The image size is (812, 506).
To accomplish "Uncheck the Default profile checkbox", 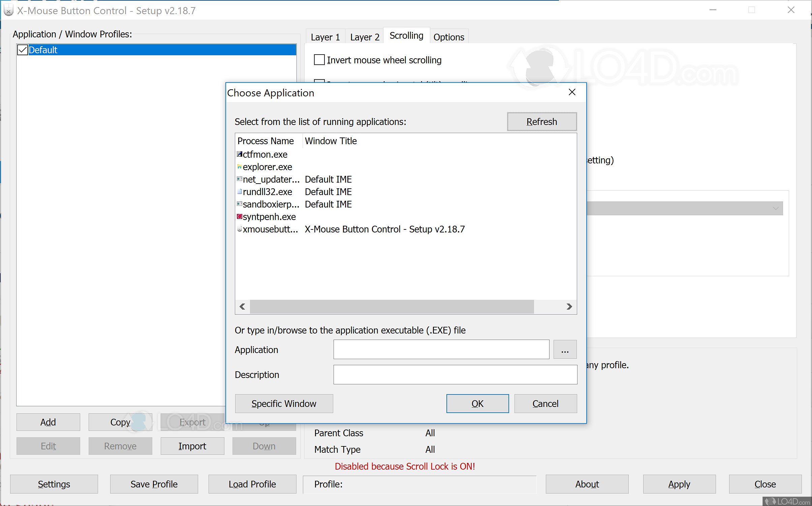I will coord(22,50).
